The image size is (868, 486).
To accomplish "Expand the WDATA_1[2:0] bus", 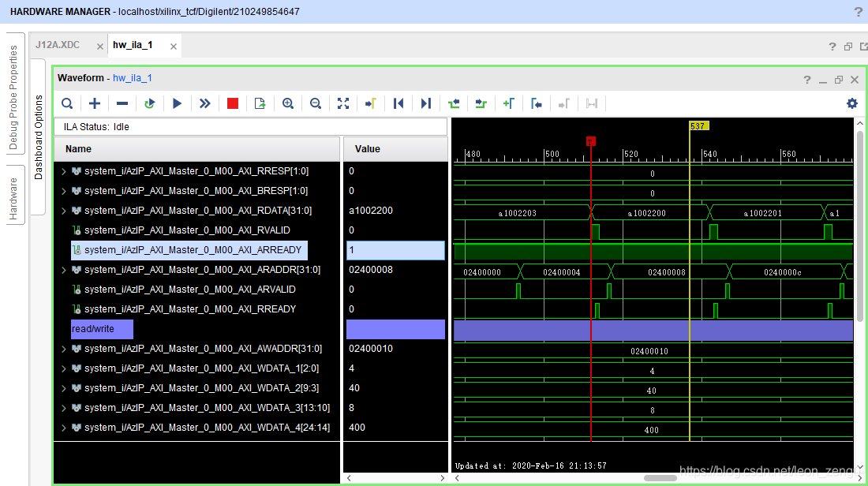I will coord(64,368).
